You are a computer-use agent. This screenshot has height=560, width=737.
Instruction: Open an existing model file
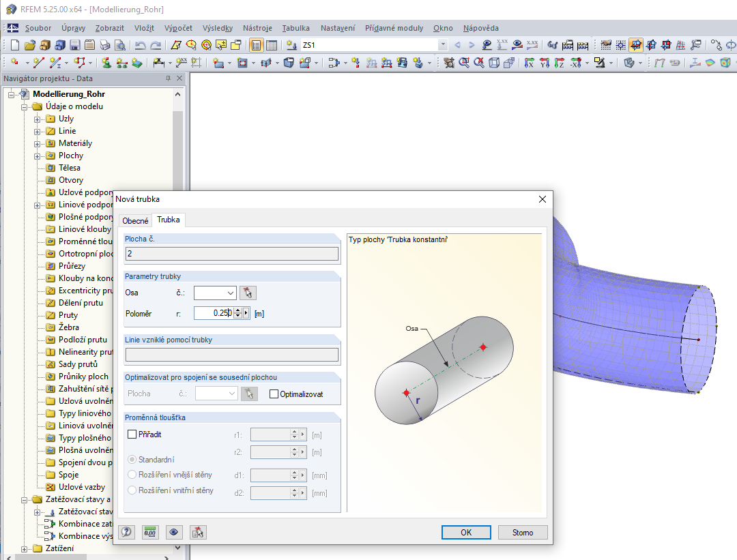click(30, 45)
